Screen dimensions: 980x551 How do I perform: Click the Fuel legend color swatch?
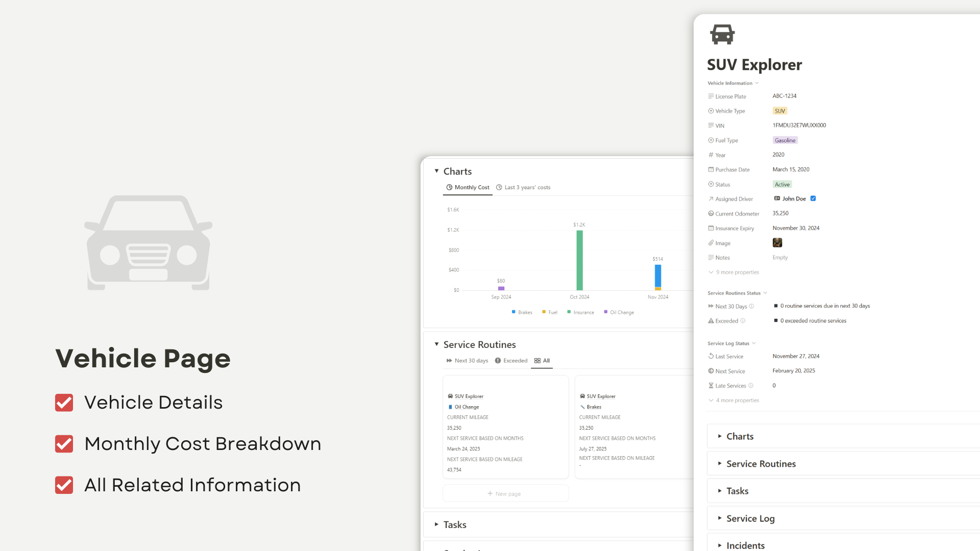pyautogui.click(x=544, y=312)
